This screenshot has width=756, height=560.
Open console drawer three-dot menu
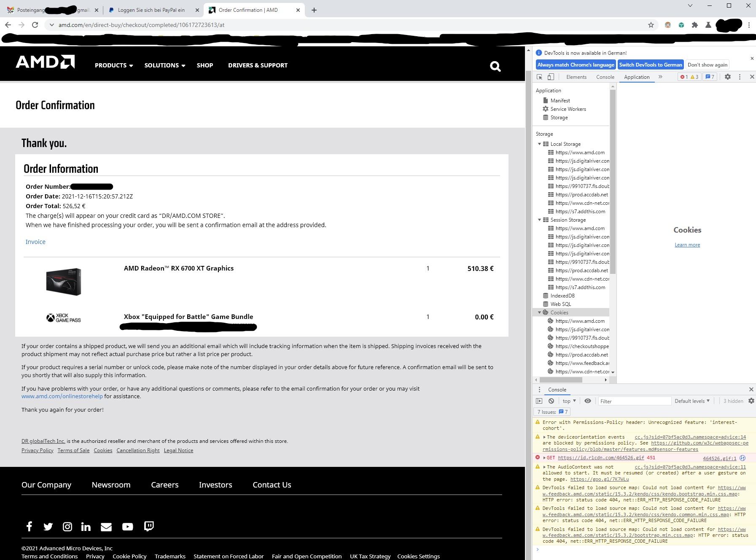pyautogui.click(x=539, y=389)
